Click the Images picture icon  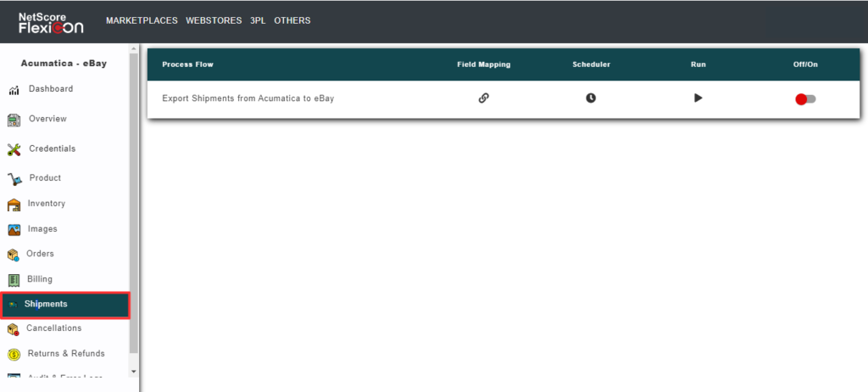pyautogui.click(x=14, y=230)
